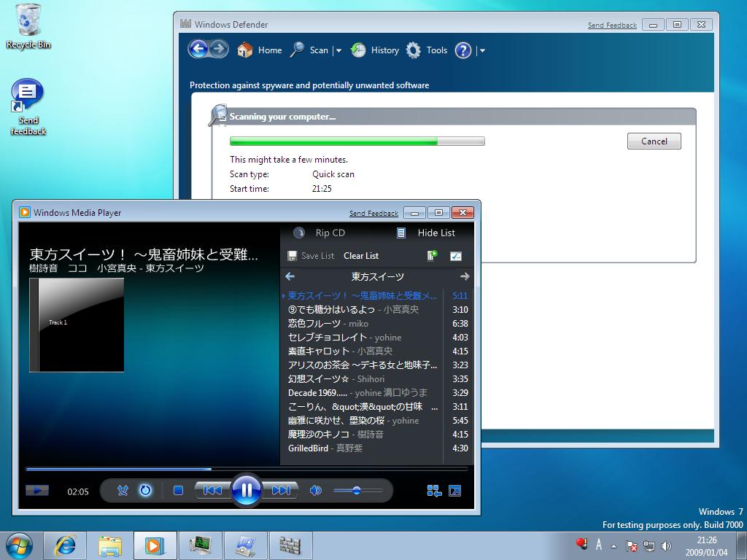
Task: Click the Windows Defender help icon
Action: click(x=463, y=50)
